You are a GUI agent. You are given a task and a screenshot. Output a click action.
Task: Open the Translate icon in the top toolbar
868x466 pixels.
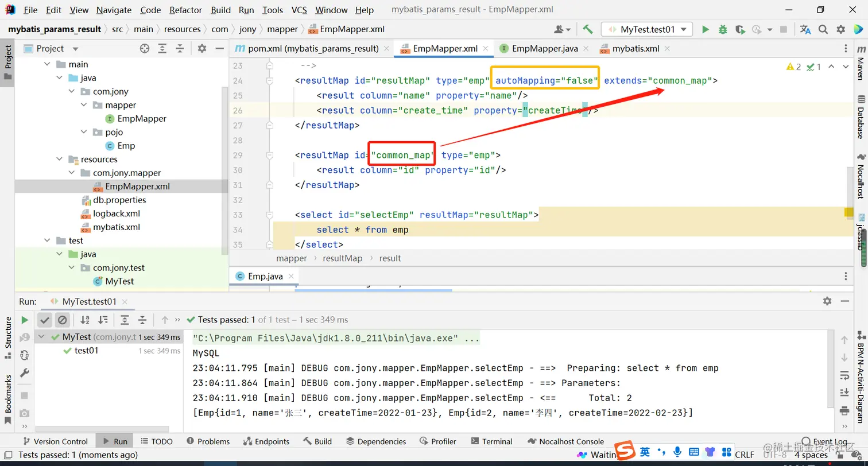(x=805, y=29)
